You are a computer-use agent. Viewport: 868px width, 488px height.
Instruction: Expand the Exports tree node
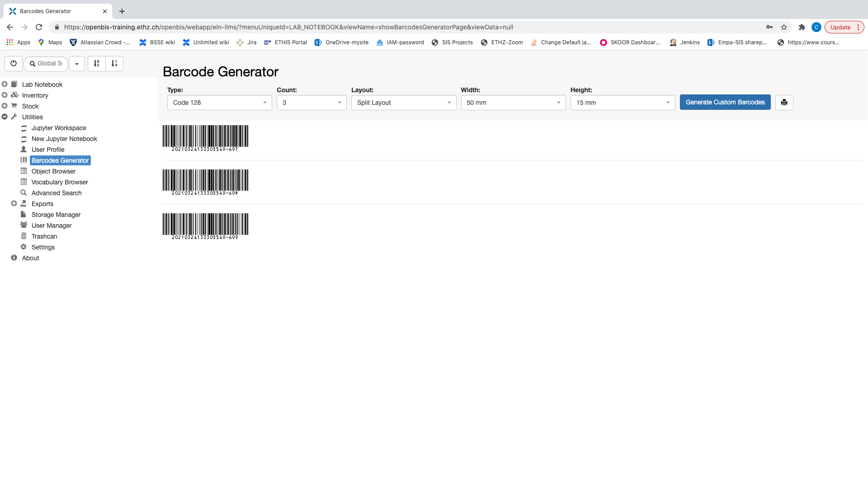coord(14,203)
